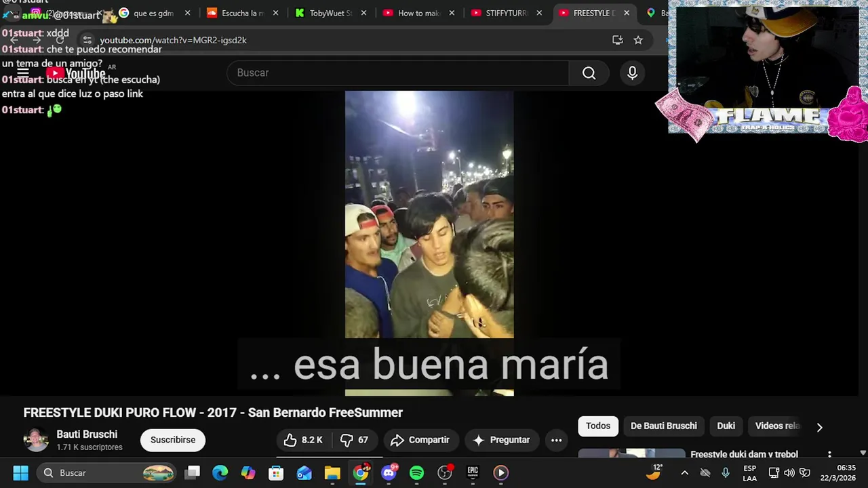Open site information icon beside the URL

[87, 40]
